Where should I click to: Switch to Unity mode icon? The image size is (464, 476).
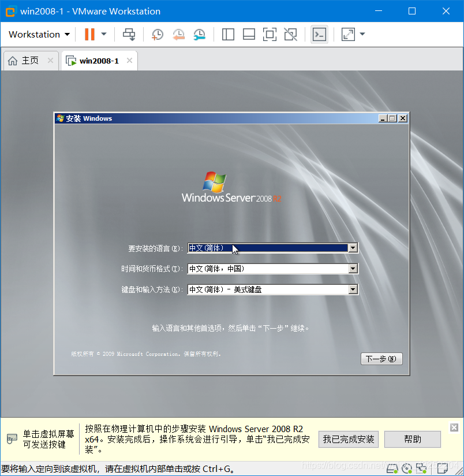(x=290, y=34)
